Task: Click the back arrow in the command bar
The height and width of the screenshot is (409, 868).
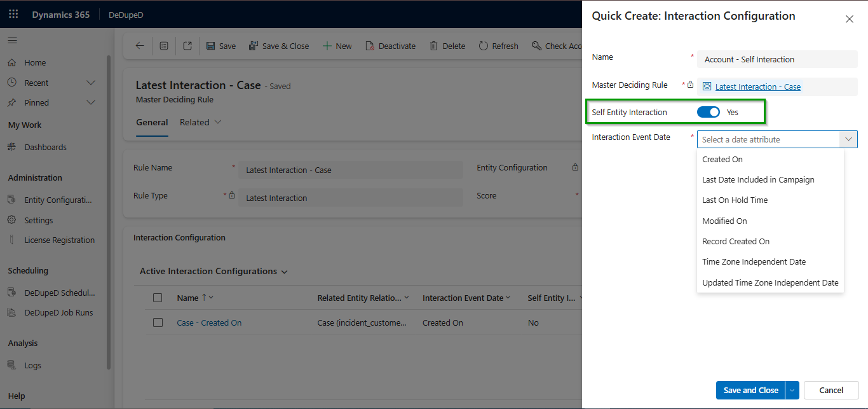Action: tap(140, 46)
